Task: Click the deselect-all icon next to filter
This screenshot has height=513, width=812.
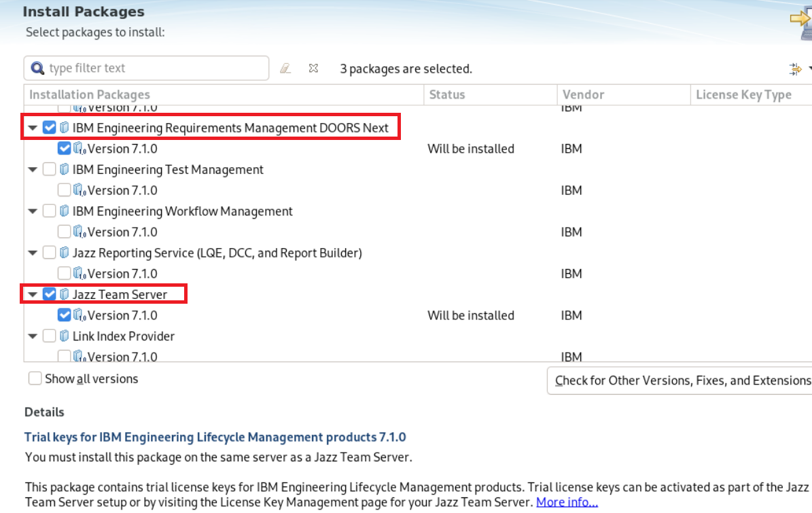Action: [x=313, y=69]
